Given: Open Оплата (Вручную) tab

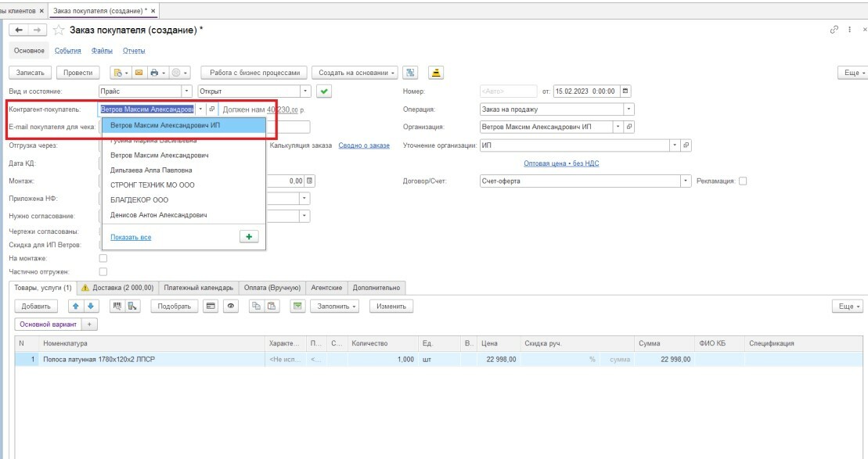Looking at the screenshot, I should (272, 288).
